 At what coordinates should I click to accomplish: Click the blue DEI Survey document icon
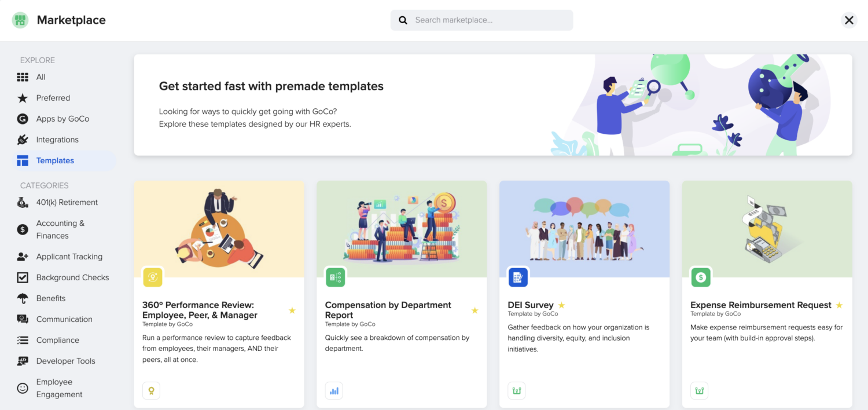click(x=518, y=277)
